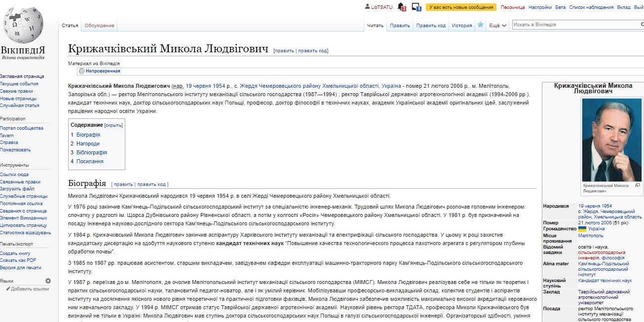Jump to Посилання in contents
The height and width of the screenshot is (322, 644).
90,161
